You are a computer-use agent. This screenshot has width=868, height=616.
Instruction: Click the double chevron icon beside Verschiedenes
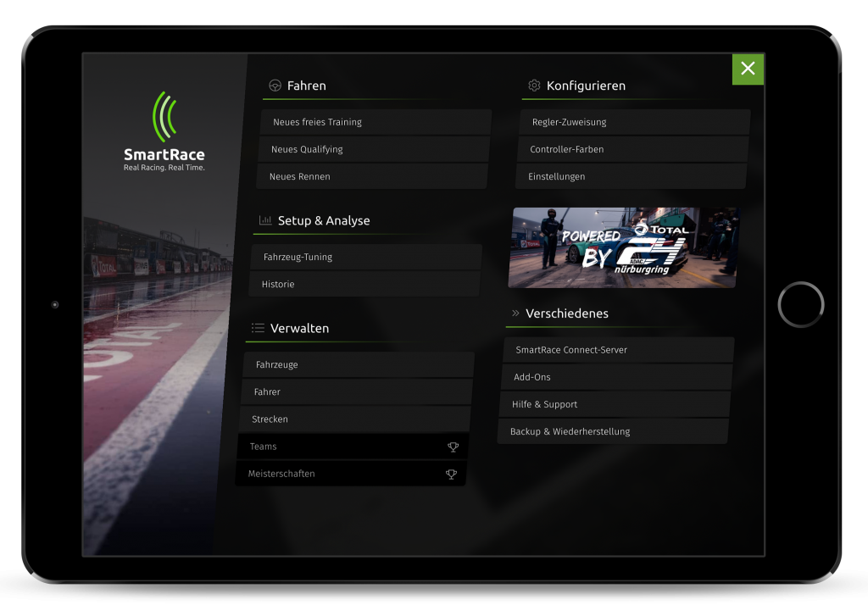pyautogui.click(x=515, y=314)
